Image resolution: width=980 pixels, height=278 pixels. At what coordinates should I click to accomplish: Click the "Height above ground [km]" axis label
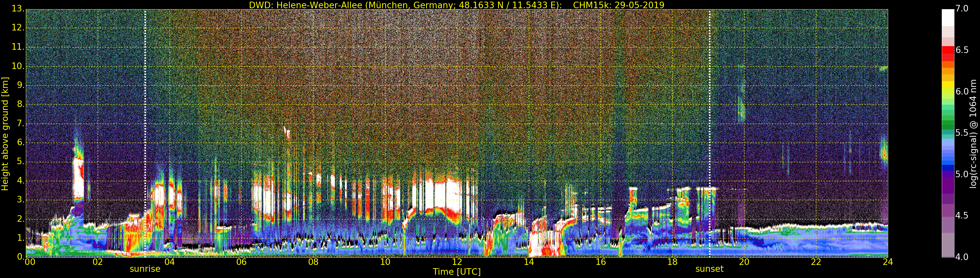click(x=5, y=134)
